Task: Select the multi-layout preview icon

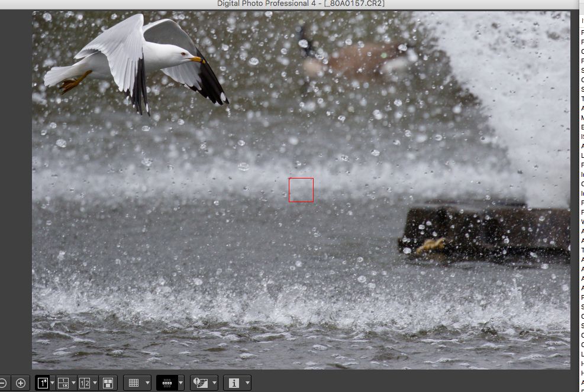Action: point(107,383)
